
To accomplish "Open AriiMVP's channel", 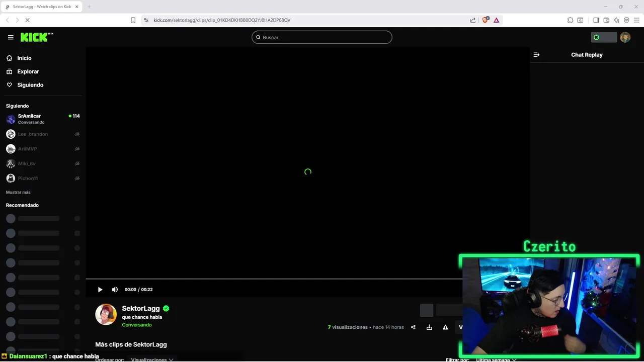I will [43, 149].
